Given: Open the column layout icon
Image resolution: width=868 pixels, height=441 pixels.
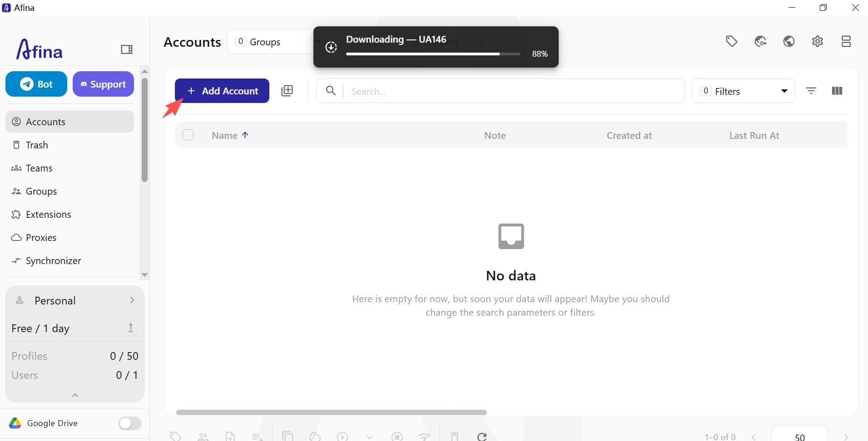Looking at the screenshot, I should pos(837,91).
